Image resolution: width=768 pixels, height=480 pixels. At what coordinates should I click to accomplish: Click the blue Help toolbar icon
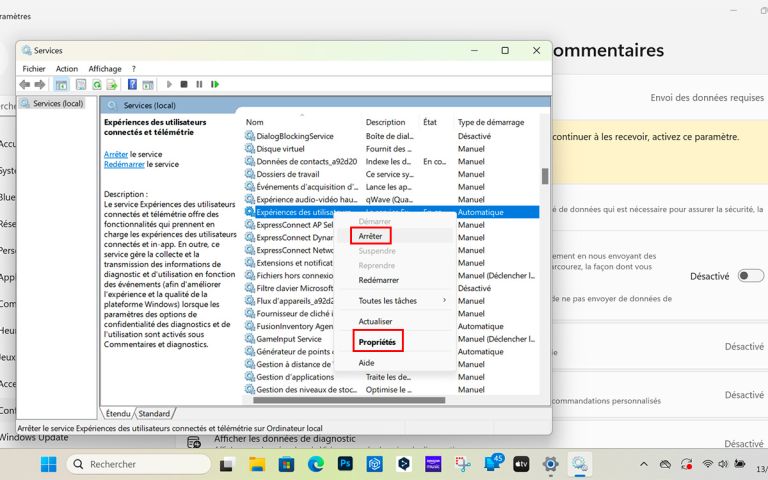(132, 85)
